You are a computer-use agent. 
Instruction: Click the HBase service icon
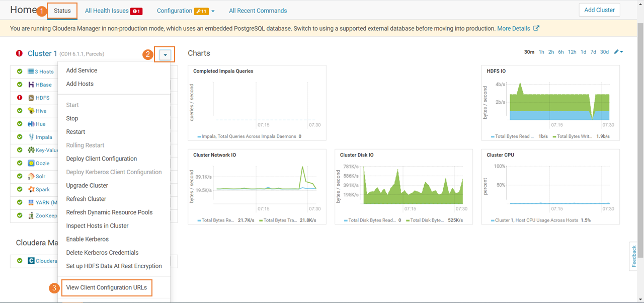point(31,85)
